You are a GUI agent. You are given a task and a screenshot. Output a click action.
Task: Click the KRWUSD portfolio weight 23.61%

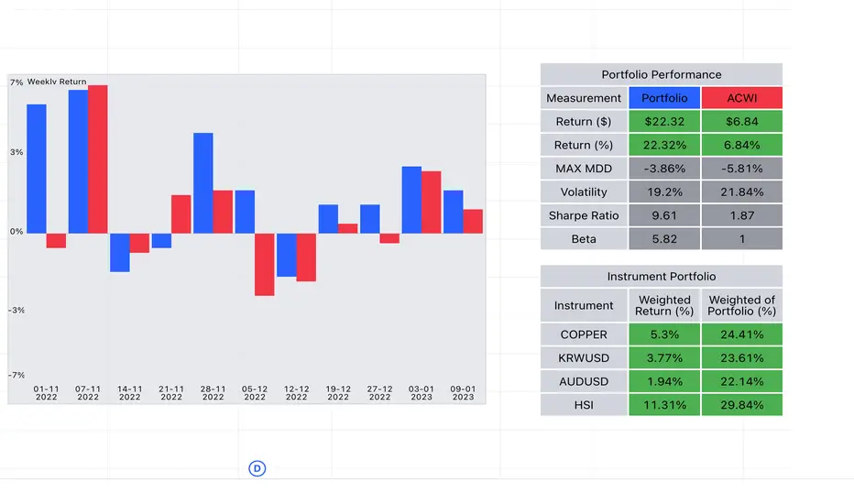coord(742,358)
